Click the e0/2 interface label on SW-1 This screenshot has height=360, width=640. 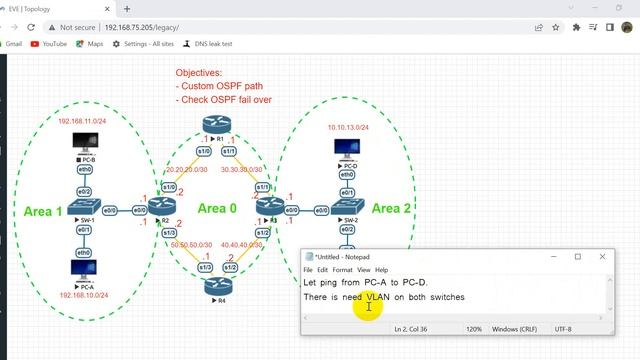84,191
